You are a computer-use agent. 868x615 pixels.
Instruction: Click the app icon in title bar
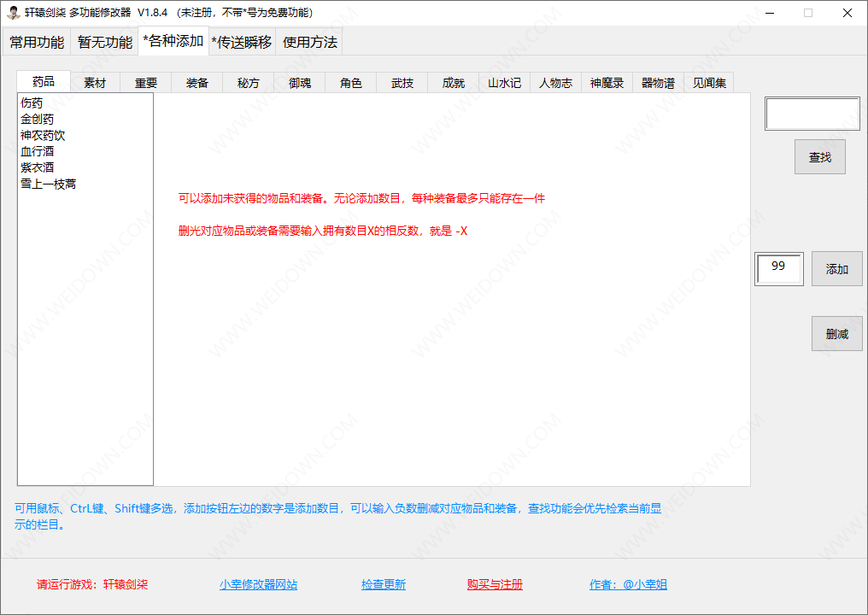(13, 13)
